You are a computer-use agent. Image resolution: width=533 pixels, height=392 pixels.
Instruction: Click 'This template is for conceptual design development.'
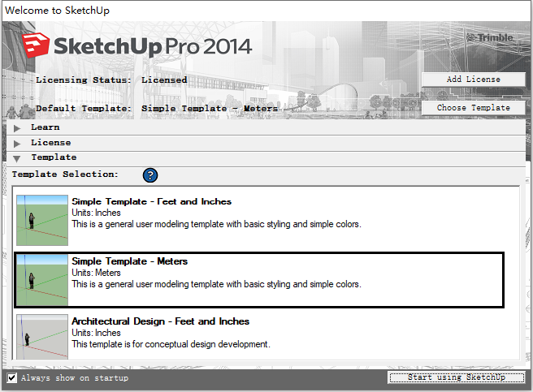tap(171, 344)
